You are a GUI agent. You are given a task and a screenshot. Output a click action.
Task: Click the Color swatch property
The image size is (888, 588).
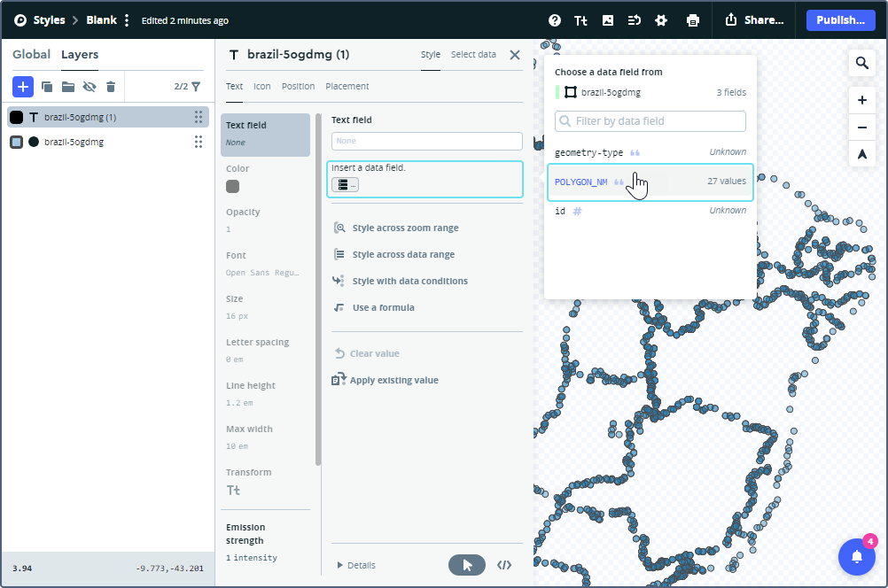233,186
